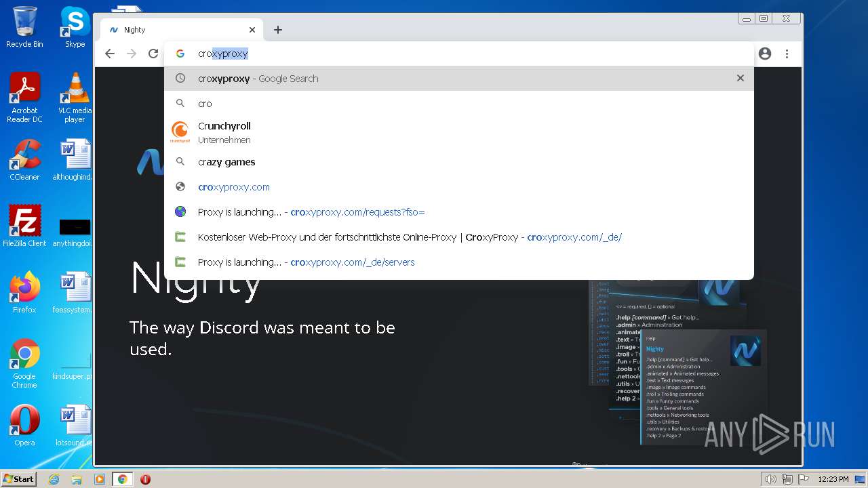
Task: Choose the 'crazy games' search suggestion
Action: 459,162
